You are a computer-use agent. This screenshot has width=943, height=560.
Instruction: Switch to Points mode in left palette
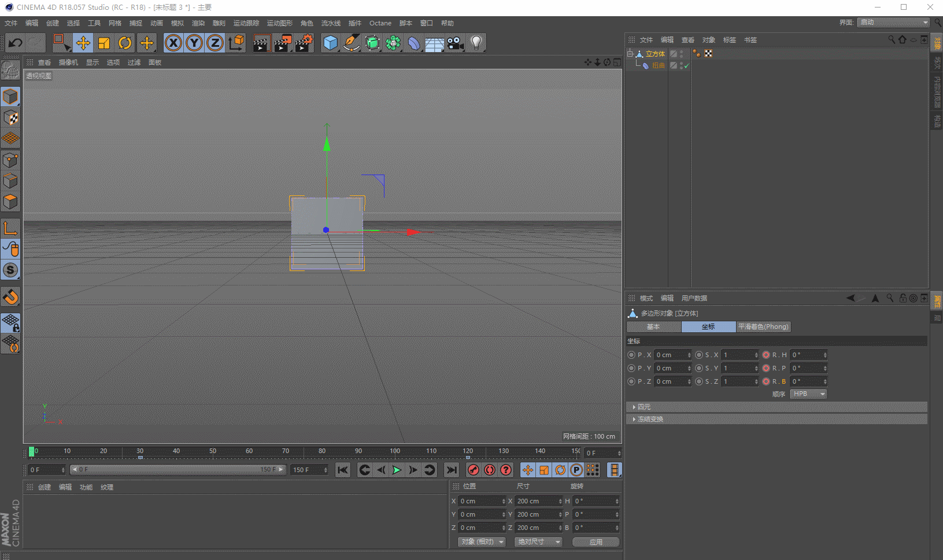pyautogui.click(x=10, y=160)
